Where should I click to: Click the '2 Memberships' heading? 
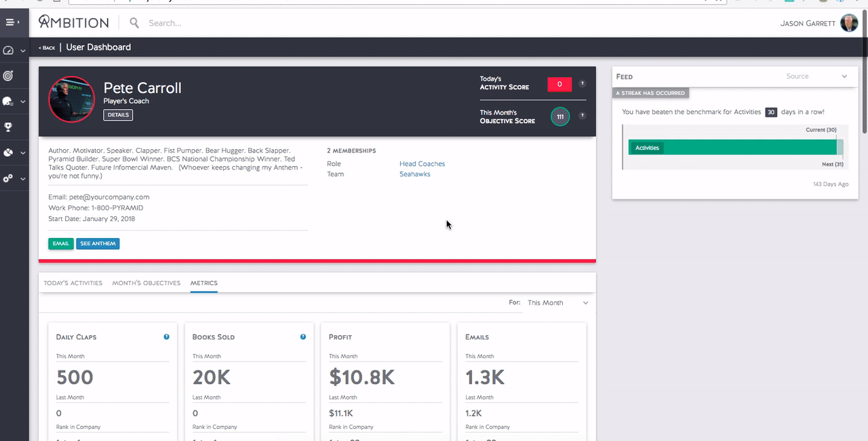(351, 151)
